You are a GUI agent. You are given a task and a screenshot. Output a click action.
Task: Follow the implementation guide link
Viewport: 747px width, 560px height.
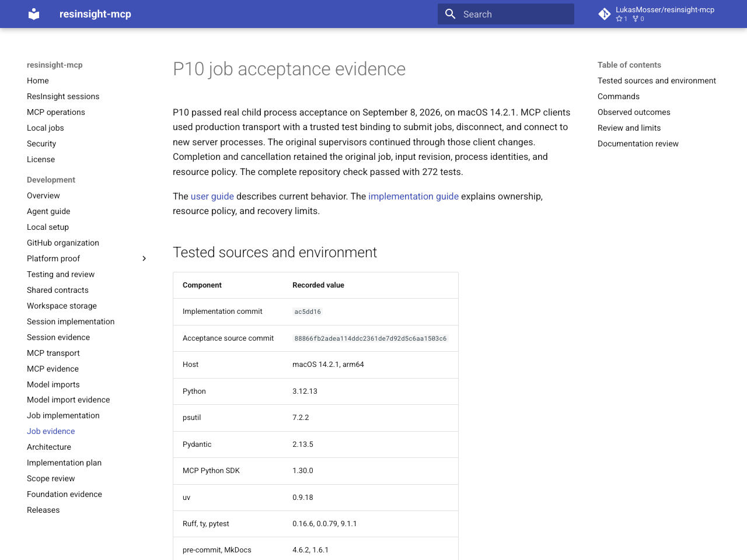click(x=413, y=197)
